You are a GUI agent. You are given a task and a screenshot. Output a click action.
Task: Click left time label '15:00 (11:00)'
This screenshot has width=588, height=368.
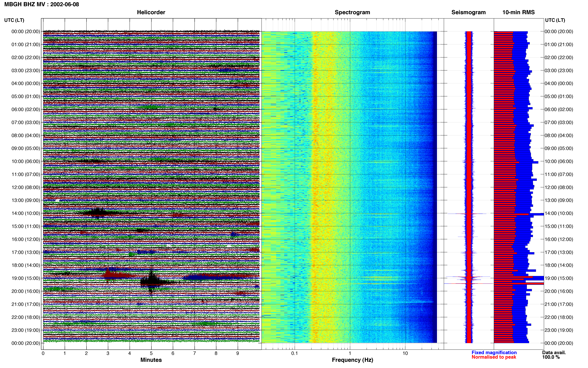26,226
